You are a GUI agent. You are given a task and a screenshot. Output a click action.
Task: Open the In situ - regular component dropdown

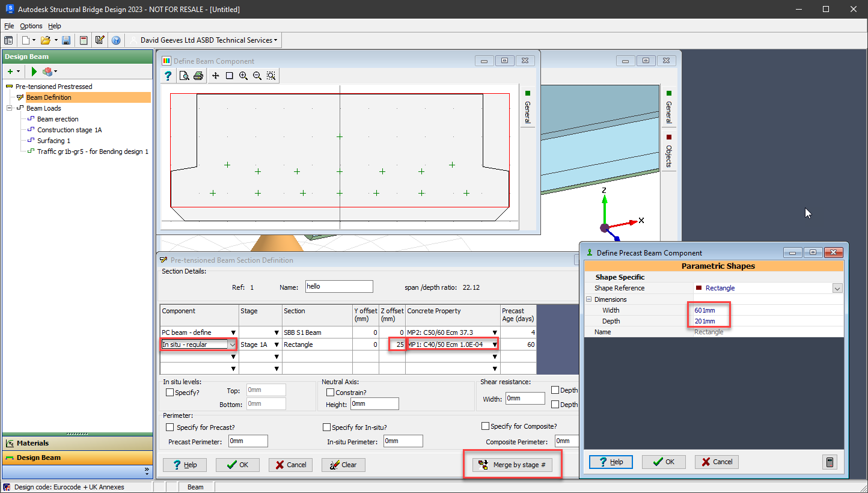(x=232, y=344)
